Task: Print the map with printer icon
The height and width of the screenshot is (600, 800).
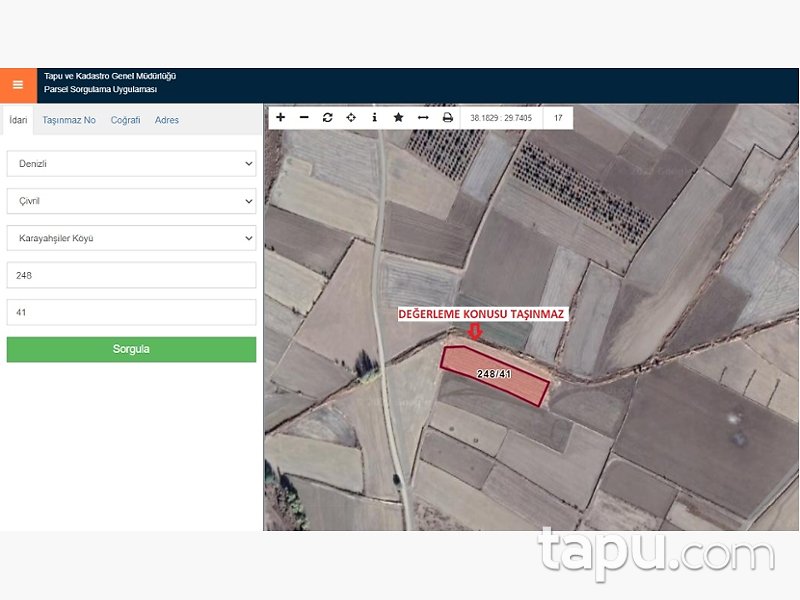Action: point(447,118)
